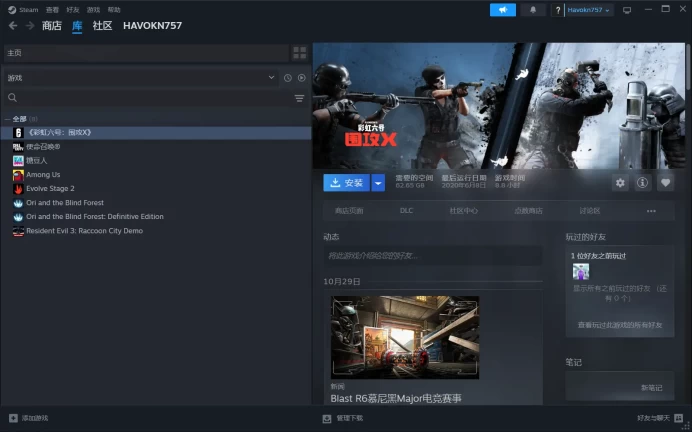Click the back navigation arrow
Screen dimensions: 692x432
[13, 26]
